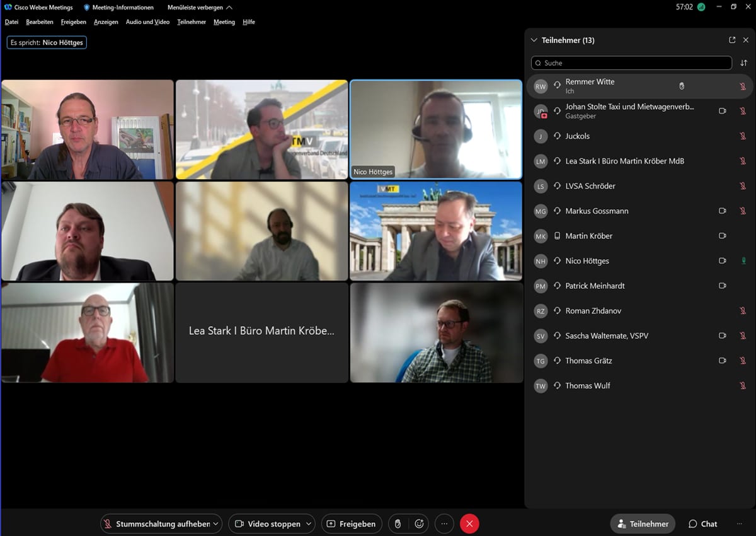Click the camera icon next to Markus Gossmann
The image size is (756, 536).
(x=723, y=211)
